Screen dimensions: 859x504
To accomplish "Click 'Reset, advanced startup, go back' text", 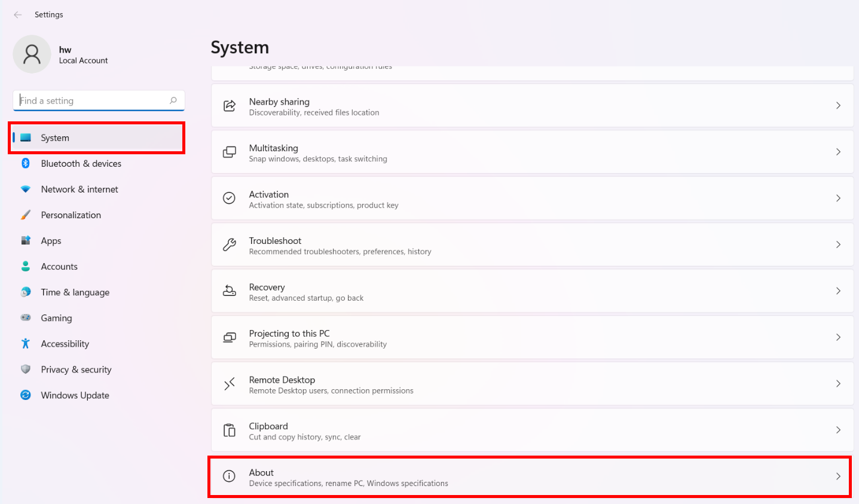I will click(x=306, y=298).
